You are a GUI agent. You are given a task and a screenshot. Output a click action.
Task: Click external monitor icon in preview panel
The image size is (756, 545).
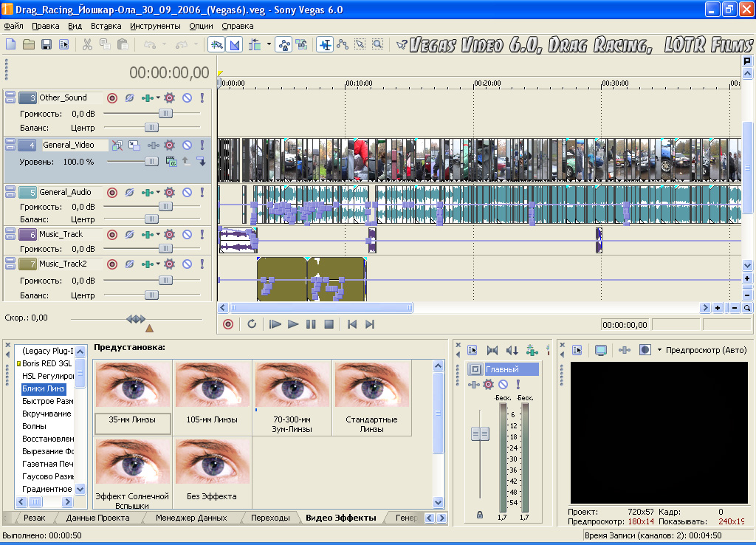[x=601, y=350]
